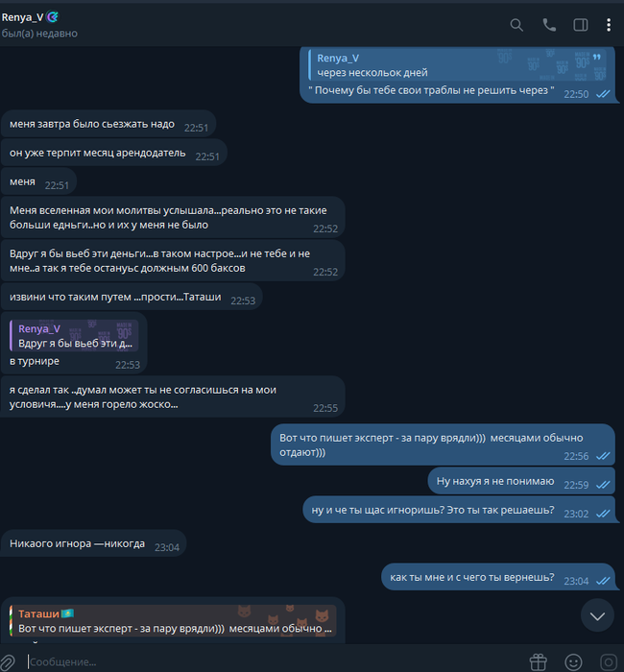
Task: Focus the Сообщение message input field
Action: click(x=275, y=662)
